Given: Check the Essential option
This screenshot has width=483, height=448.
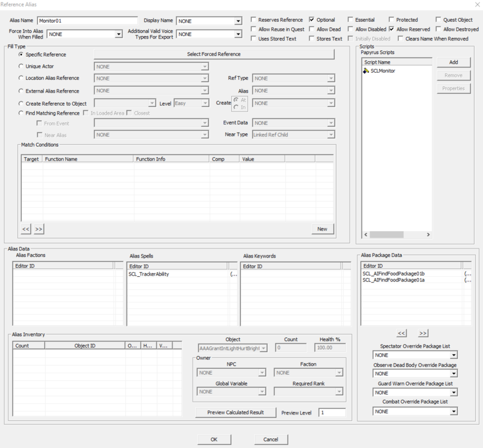Looking at the screenshot, I should tap(350, 19).
